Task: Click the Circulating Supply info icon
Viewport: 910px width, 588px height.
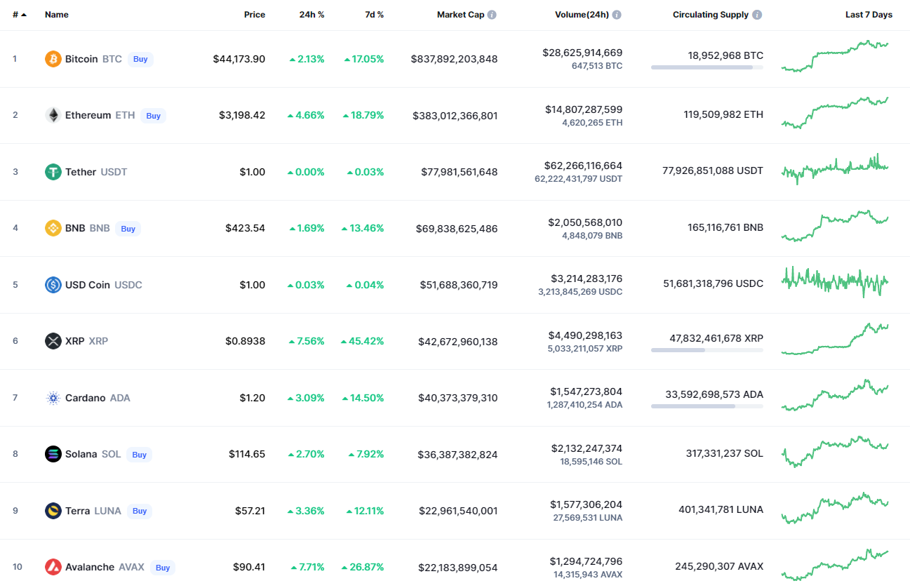Action: 757,15
